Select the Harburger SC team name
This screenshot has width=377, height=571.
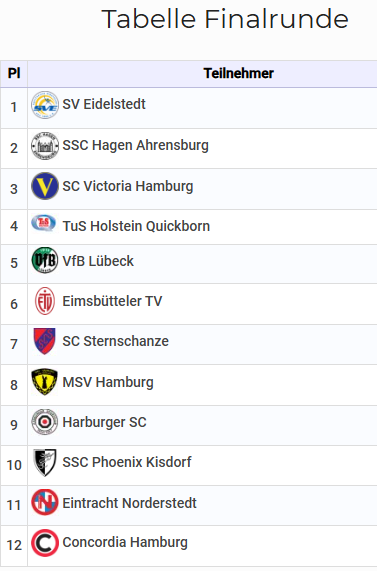[105, 422]
